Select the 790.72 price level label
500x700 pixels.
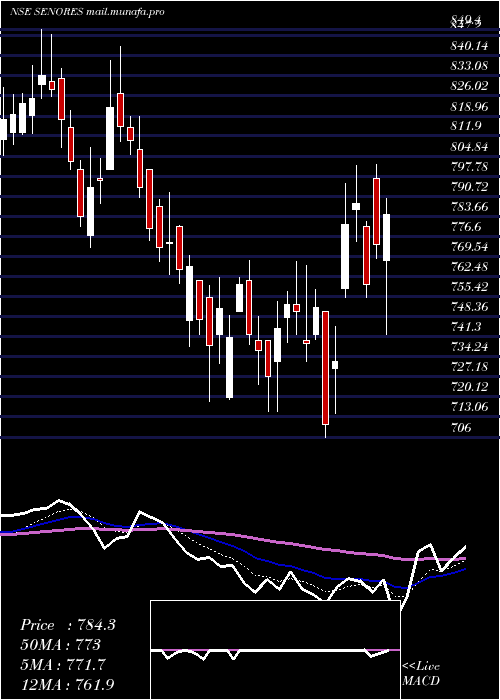click(469, 187)
